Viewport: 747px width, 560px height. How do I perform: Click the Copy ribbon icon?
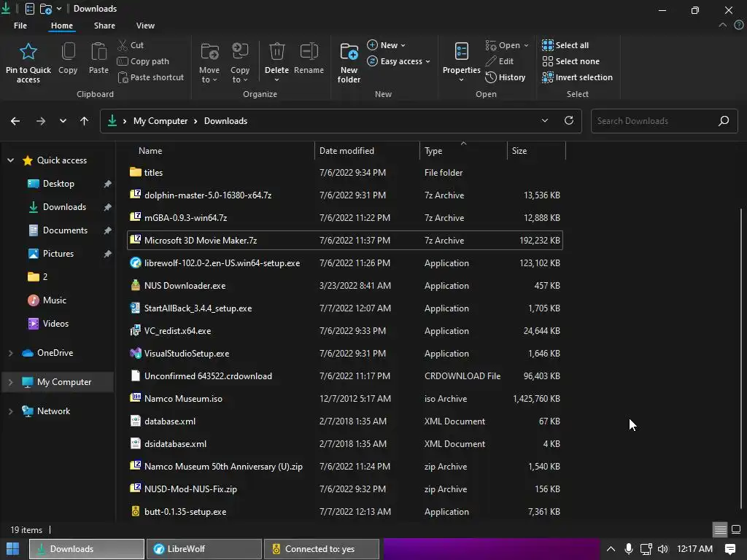pyautogui.click(x=68, y=52)
